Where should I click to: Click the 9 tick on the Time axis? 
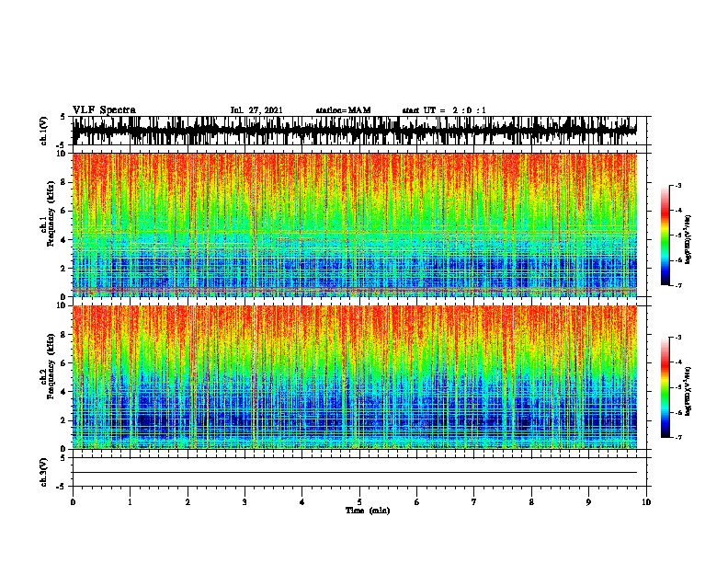588,501
